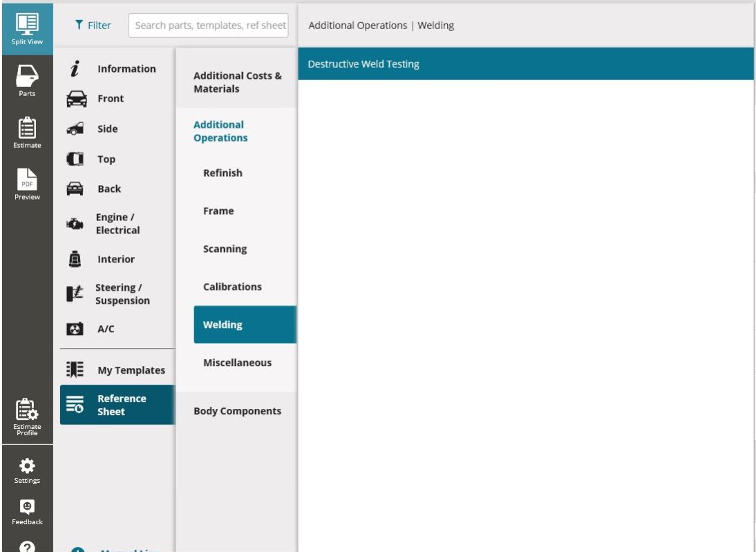756x556 pixels.
Task: Switch to the Refinish operations list
Action: [x=223, y=173]
